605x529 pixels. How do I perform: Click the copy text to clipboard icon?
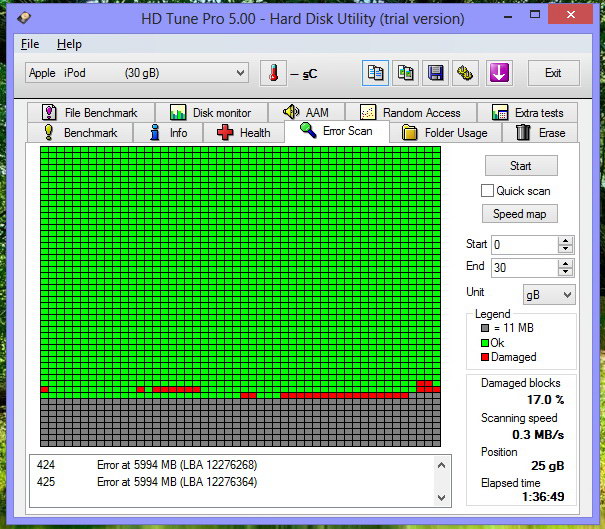376,73
